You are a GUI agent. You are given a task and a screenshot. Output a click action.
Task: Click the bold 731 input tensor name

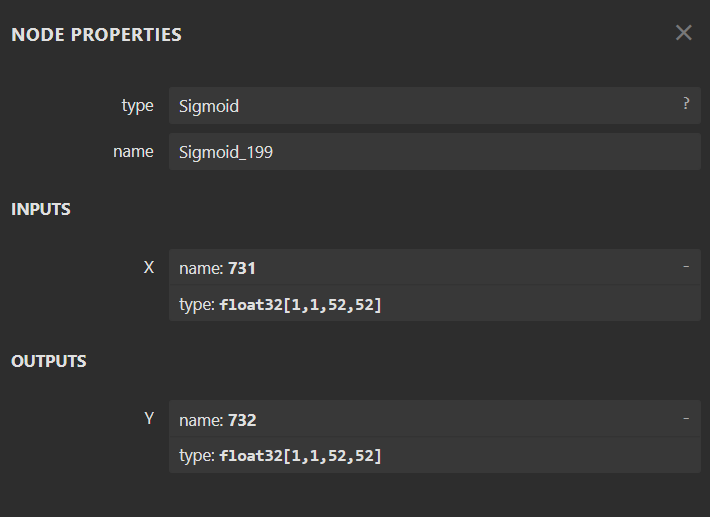tap(243, 268)
